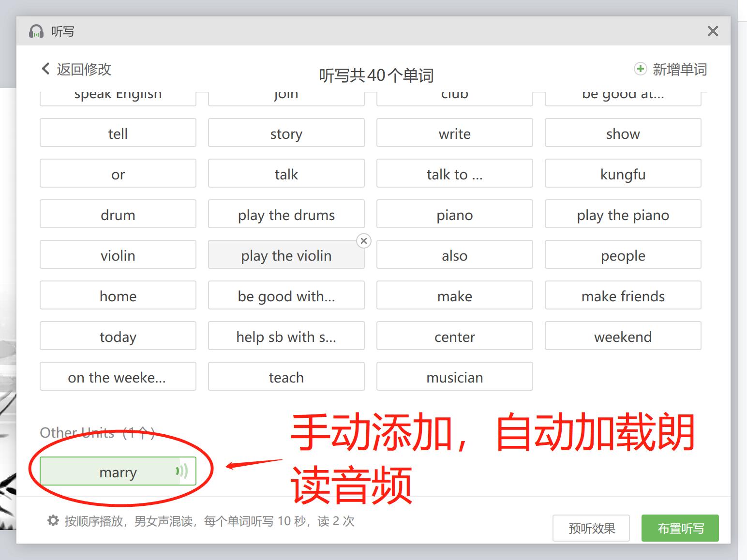Select the 'make friends' word card
This screenshot has height=560, width=747.
[623, 295]
